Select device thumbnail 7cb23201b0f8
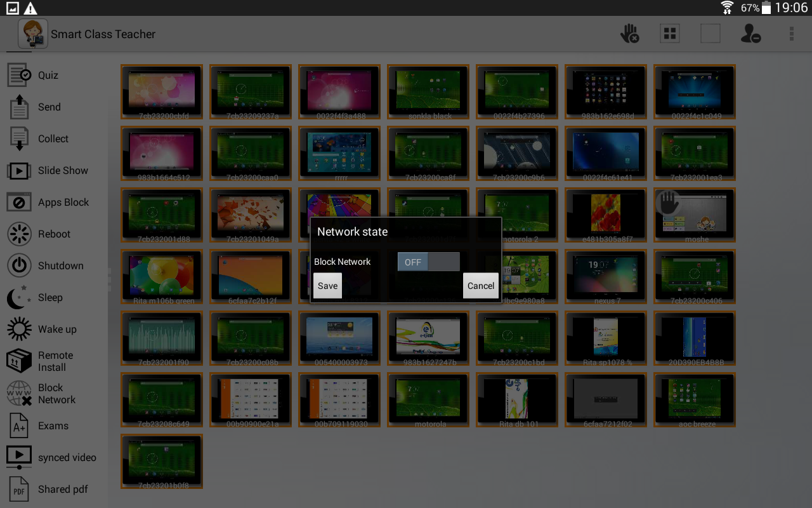 coord(162,461)
